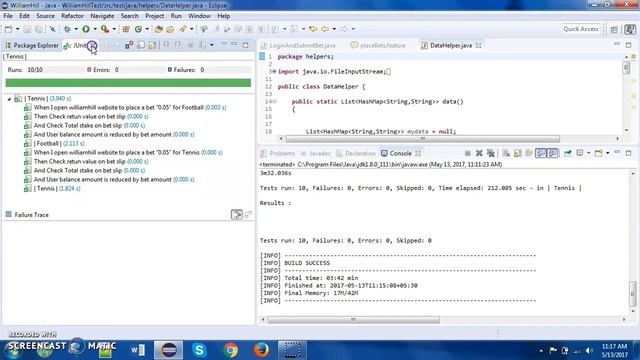Click the Back navigation arrow icon
This screenshot has width=640, height=360.
pyautogui.click(x=325, y=29)
